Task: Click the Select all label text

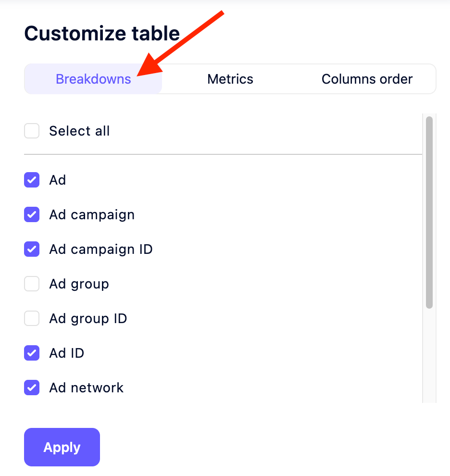Action: tap(79, 131)
